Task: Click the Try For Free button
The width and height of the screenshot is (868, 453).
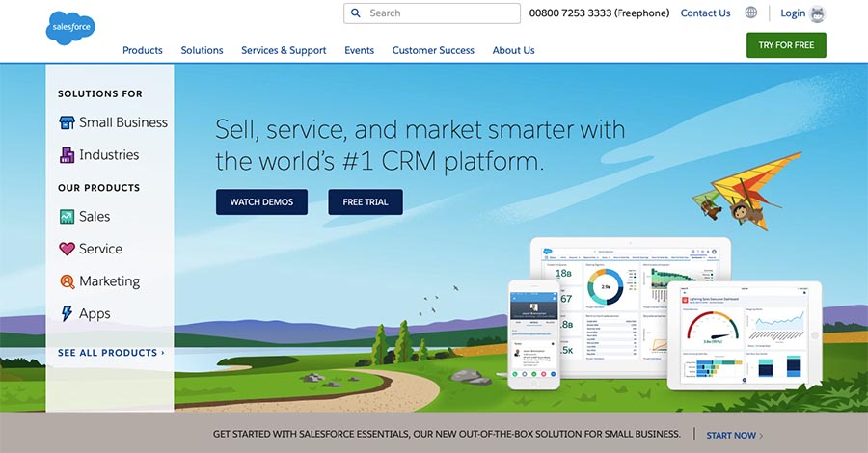Action: 786,45
